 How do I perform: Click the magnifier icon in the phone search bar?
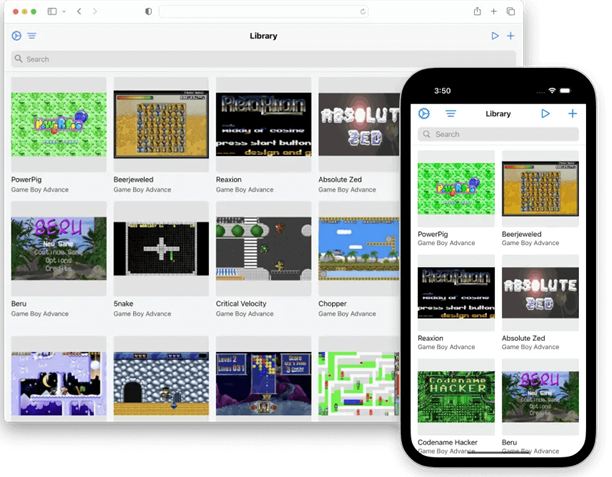[x=427, y=134]
